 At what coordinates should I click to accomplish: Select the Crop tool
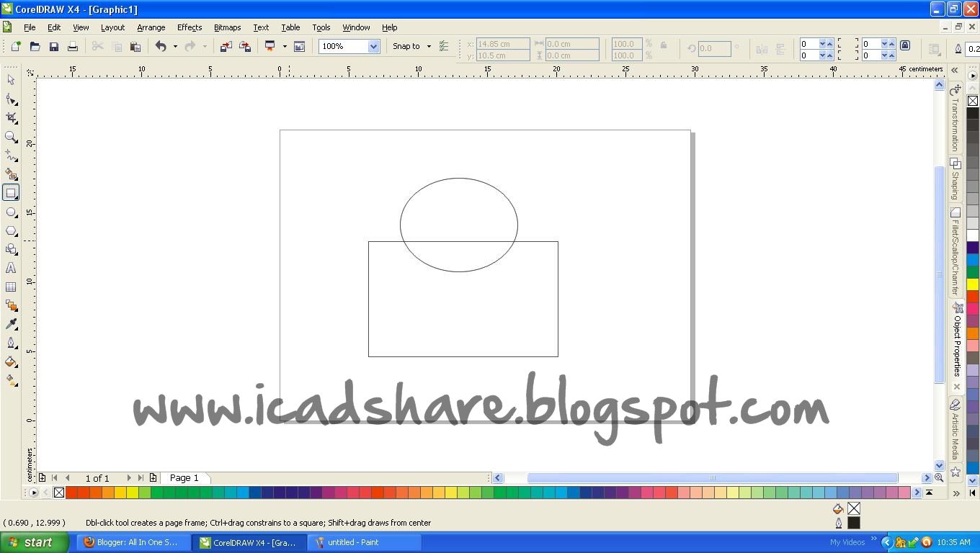pos(11,118)
